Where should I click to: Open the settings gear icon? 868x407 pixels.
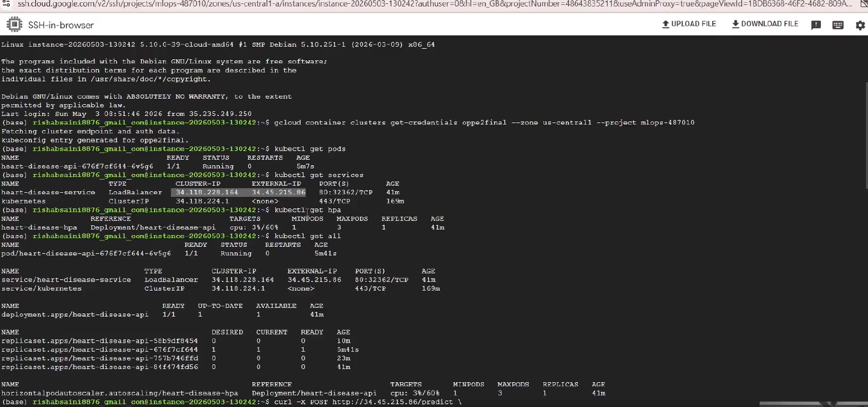pos(860,25)
